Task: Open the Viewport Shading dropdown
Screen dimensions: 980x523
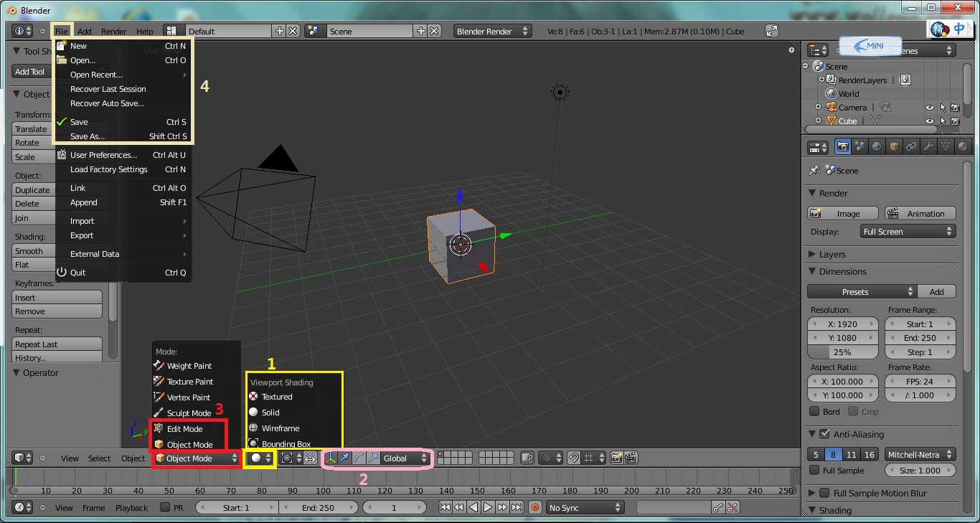Action: point(259,458)
